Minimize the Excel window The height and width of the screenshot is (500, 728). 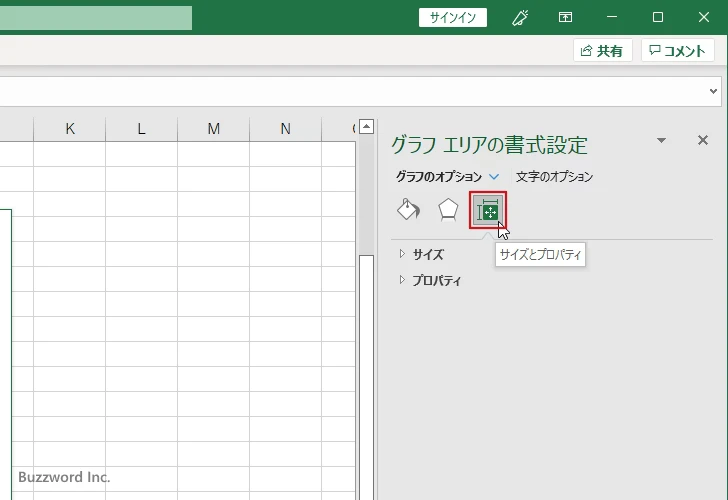pos(612,18)
